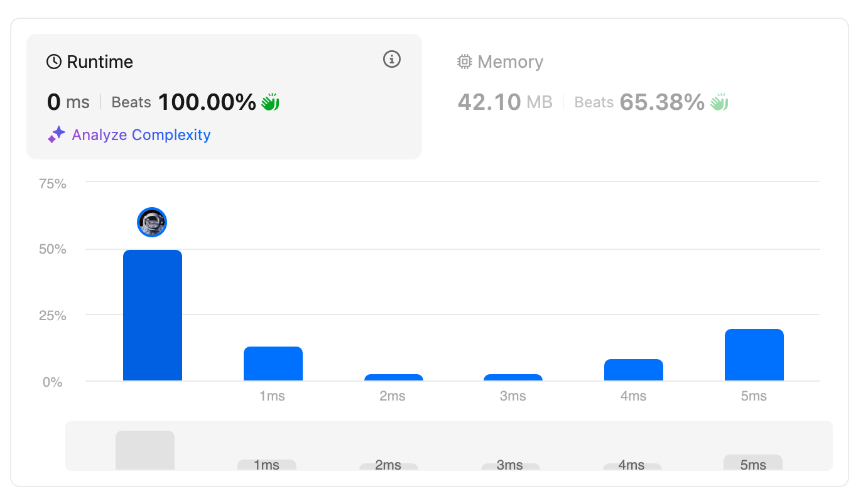Click the 2ms bar in the chart
Screen dimensions: 868x501
coord(394,377)
